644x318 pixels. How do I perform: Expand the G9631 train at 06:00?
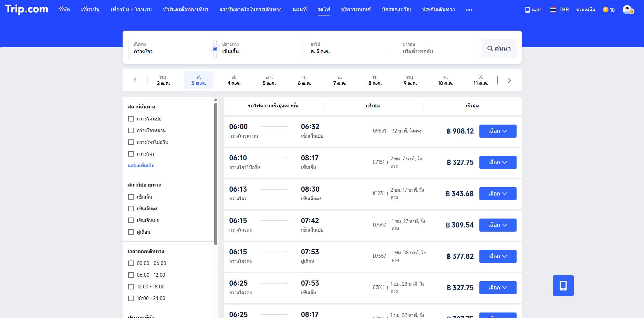(x=498, y=131)
